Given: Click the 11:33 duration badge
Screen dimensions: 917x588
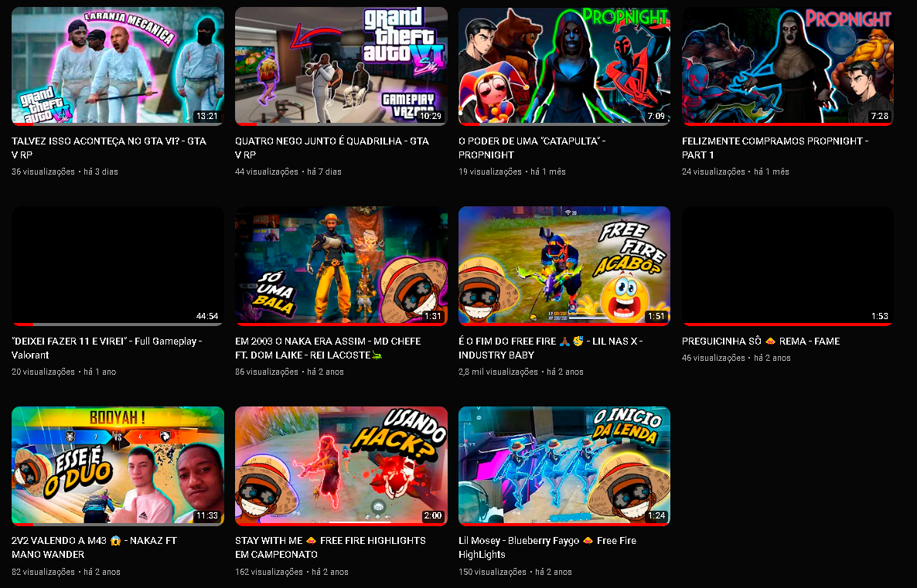Looking at the screenshot, I should pos(207,515).
